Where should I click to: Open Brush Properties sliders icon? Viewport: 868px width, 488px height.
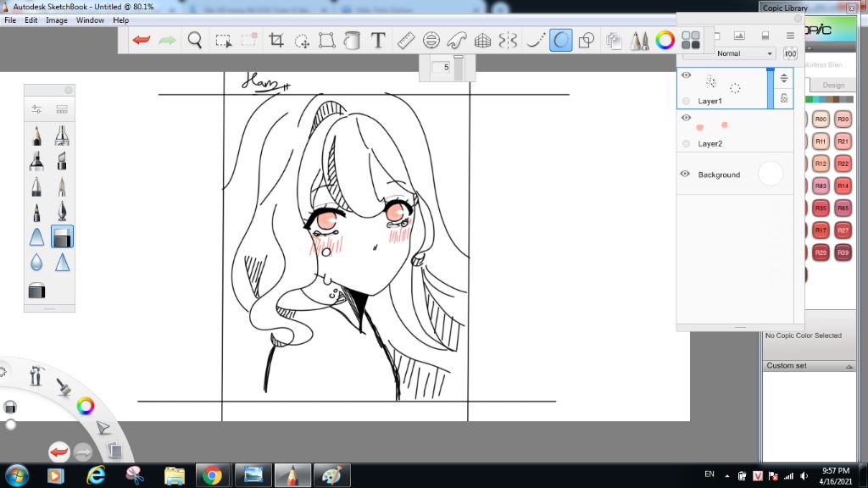36,109
